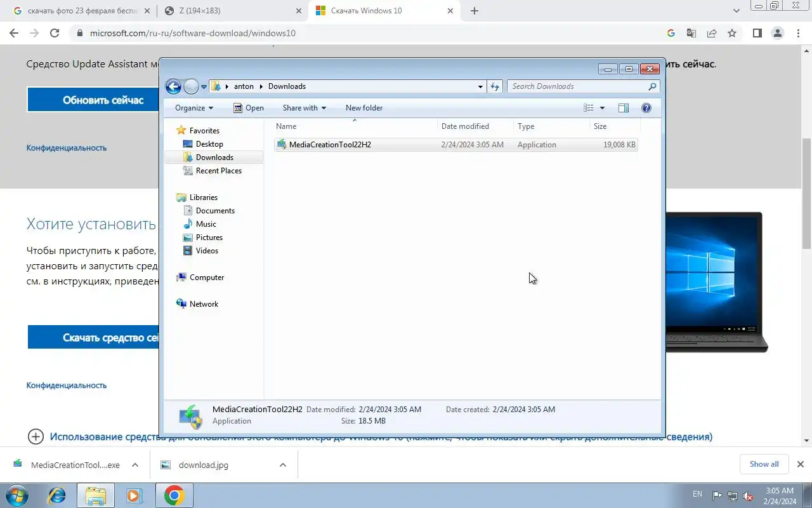Image resolution: width=812 pixels, height=508 pixels.
Task: Click the Chrome address bar URL
Action: tap(193, 33)
